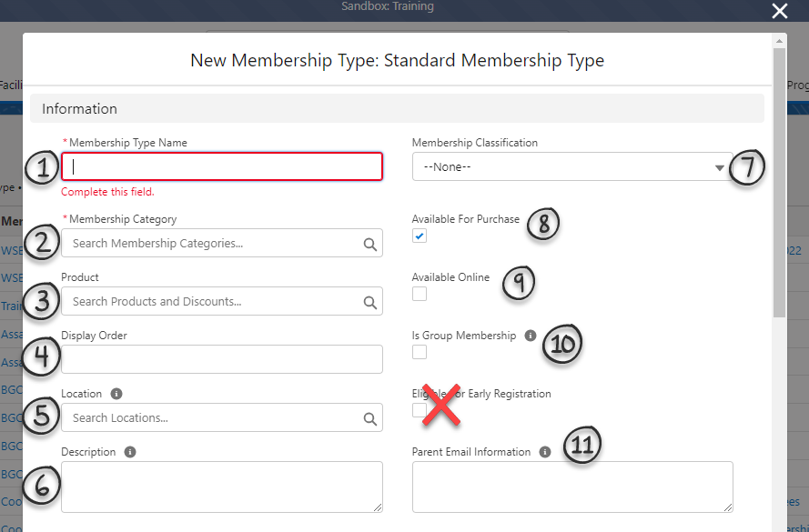The height and width of the screenshot is (532, 809).
Task: Uncheck the Available For Purchase checkbox
Action: coord(420,236)
